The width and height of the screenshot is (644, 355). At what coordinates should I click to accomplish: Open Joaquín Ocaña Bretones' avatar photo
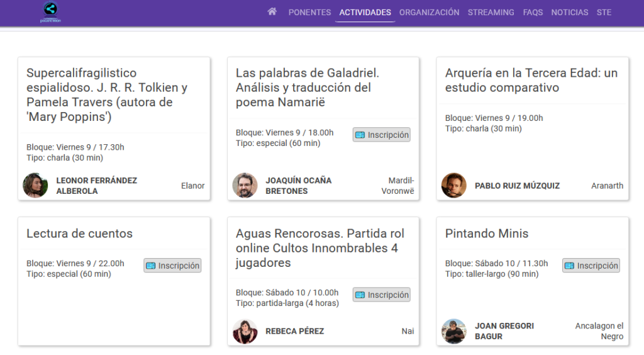(x=245, y=185)
